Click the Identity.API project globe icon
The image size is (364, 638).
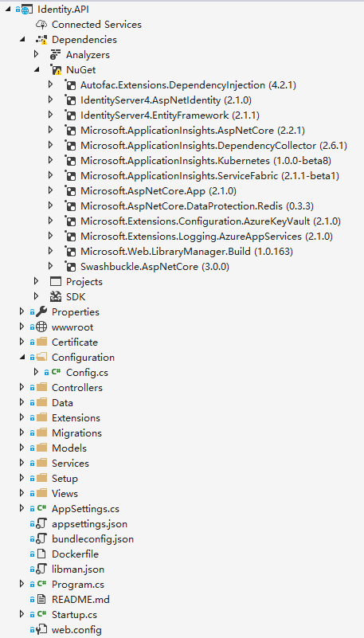coord(27,10)
